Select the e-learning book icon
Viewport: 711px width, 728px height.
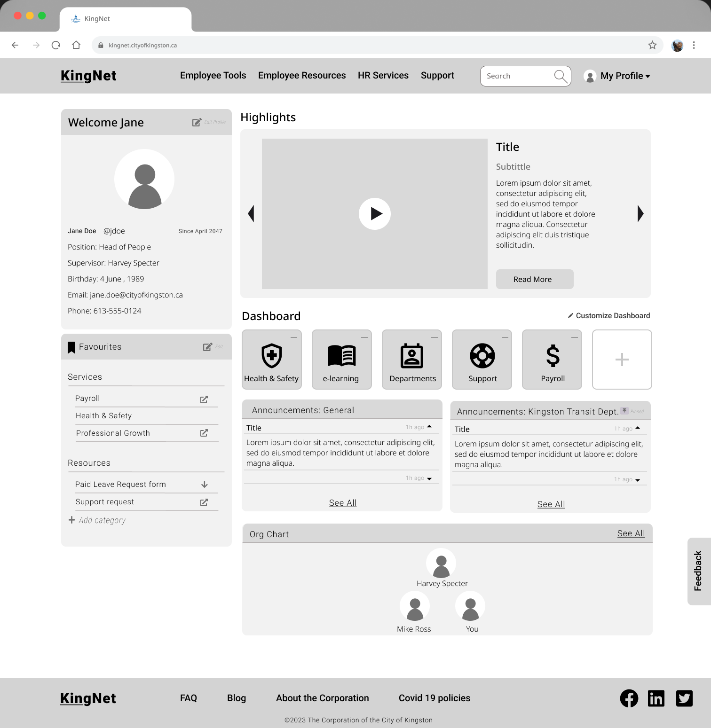pos(341,355)
